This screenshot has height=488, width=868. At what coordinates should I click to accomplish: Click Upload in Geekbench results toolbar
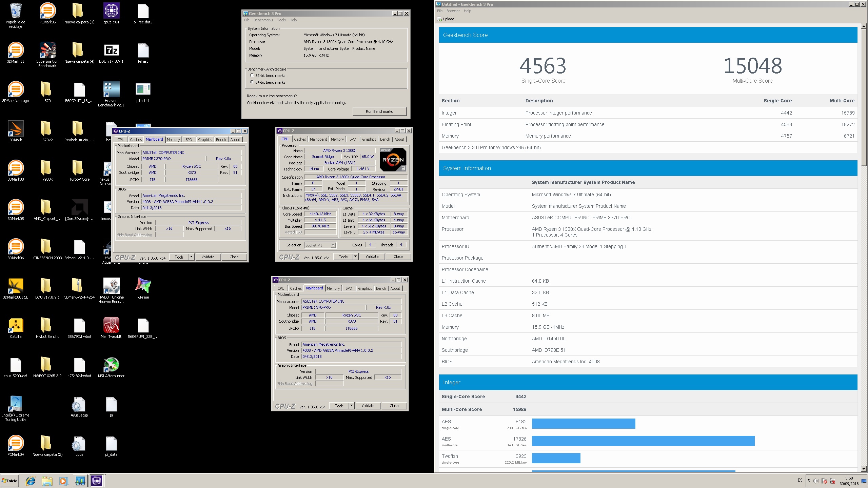(x=446, y=19)
